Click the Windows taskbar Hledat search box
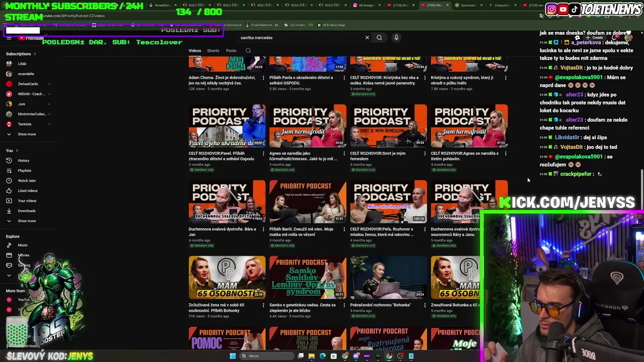Image resolution: width=644 pixels, height=362 pixels. pos(266,356)
